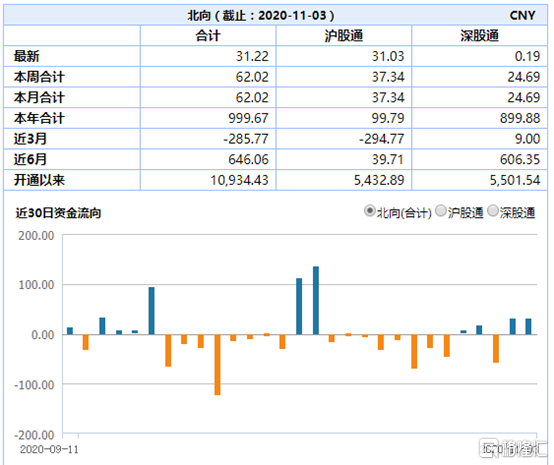
Task: Click the 沪股通 column header
Action: (x=343, y=36)
